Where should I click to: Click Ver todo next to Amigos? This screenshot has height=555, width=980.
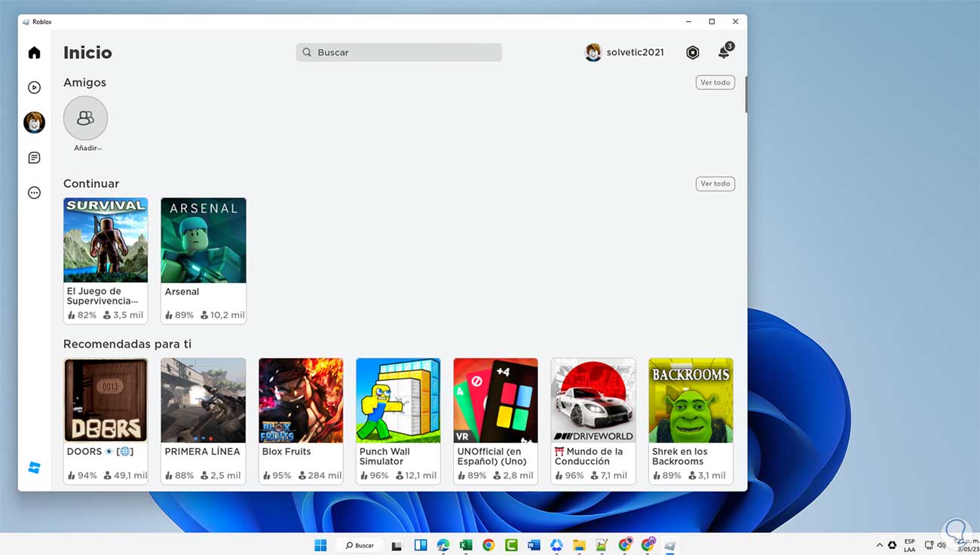point(715,83)
